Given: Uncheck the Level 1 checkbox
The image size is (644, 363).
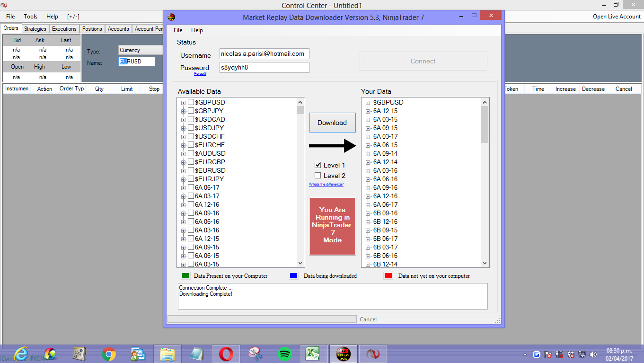Looking at the screenshot, I should (318, 165).
